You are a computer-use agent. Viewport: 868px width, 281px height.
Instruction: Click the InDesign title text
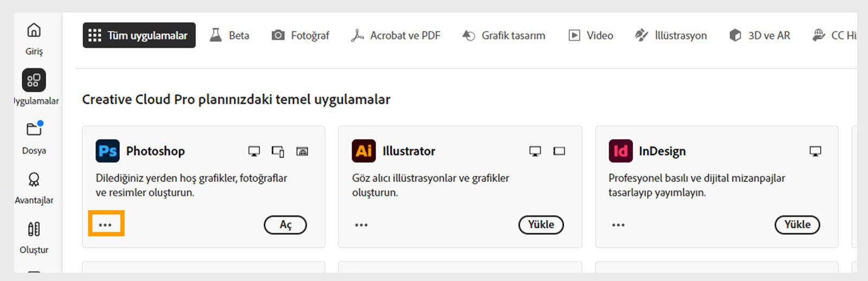[662, 151]
